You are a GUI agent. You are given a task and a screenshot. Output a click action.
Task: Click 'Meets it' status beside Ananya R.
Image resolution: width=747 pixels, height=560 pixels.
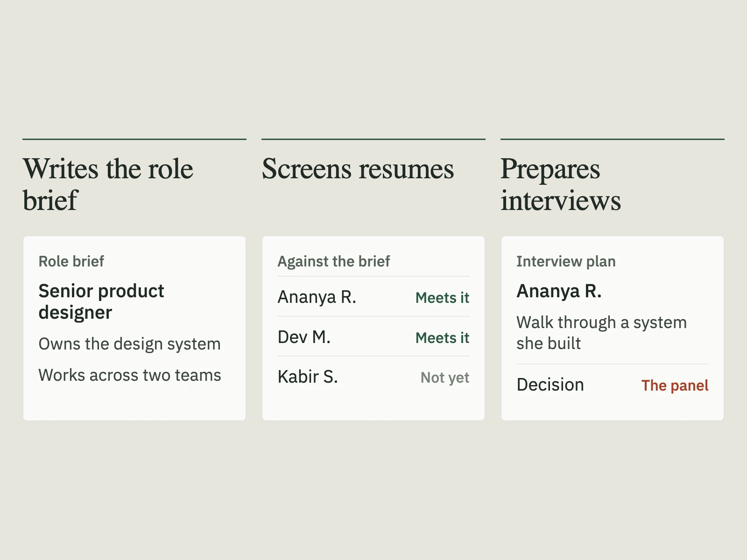pyautogui.click(x=442, y=298)
